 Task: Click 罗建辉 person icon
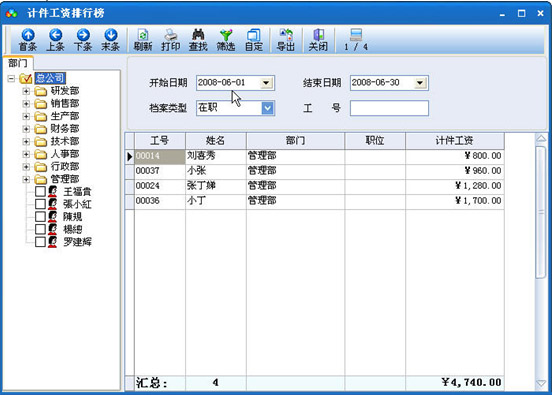pos(53,242)
